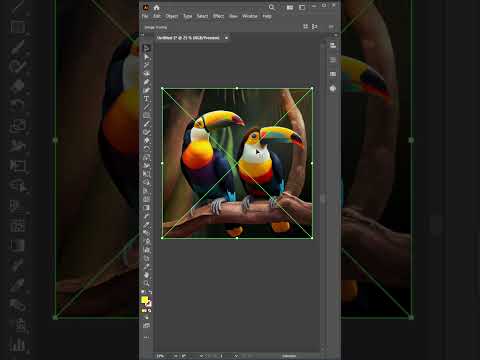Select the Rectangle tool

[x=146, y=115]
